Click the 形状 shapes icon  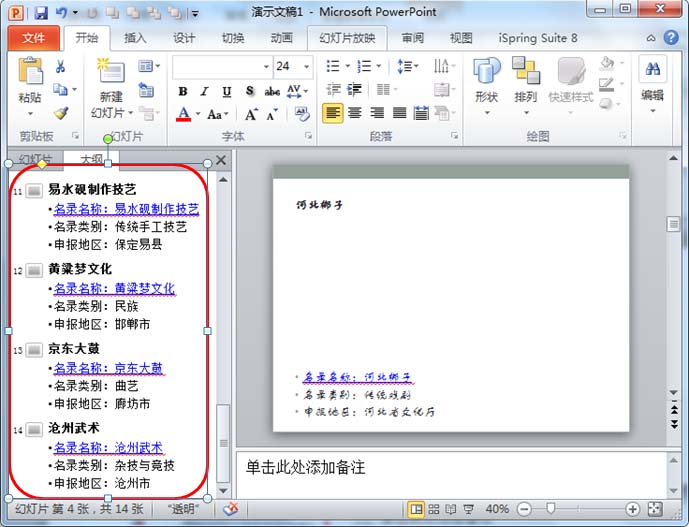click(486, 80)
